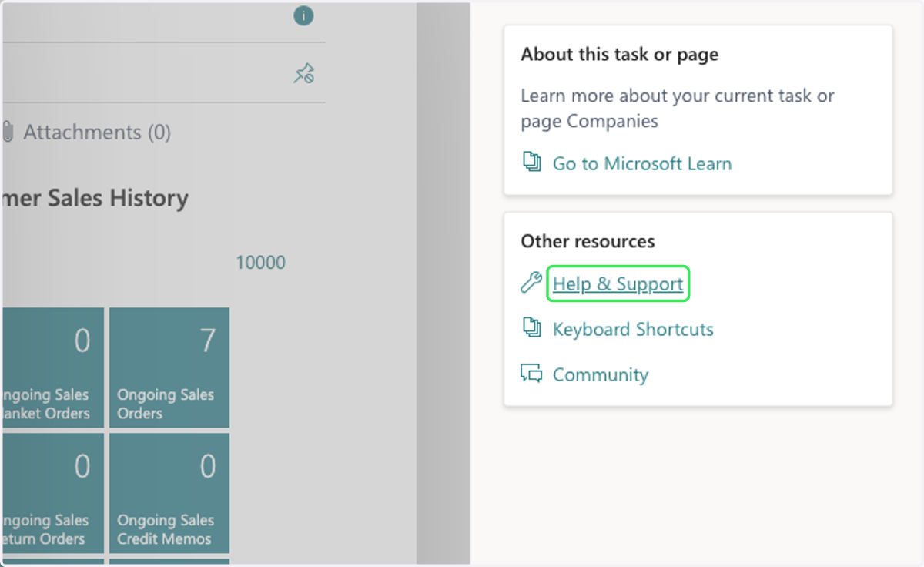Click the 'About this task or page' heading
Viewport: 924px width, 567px height.
click(x=619, y=55)
